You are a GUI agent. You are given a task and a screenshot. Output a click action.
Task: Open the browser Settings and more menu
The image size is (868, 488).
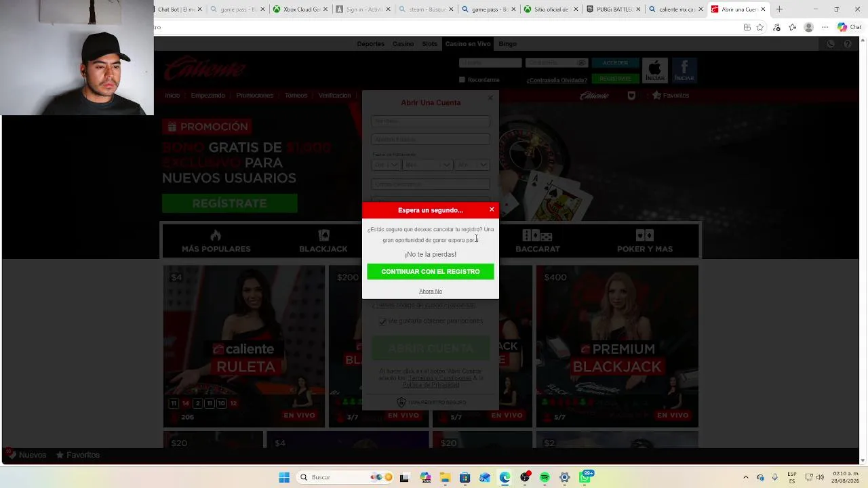point(825,27)
